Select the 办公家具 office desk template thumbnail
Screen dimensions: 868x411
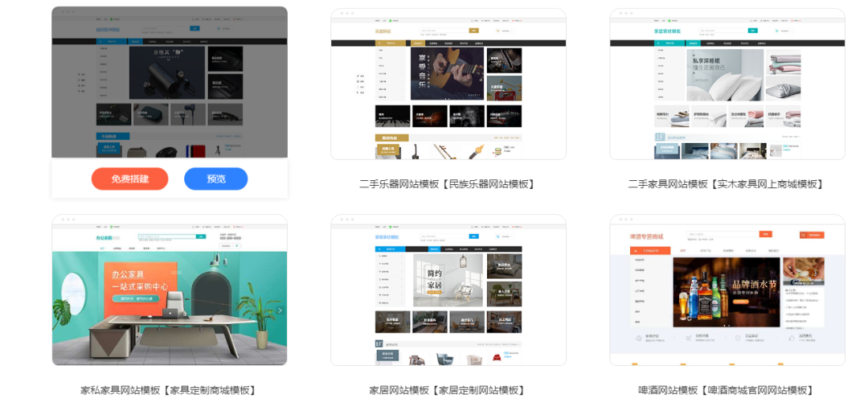pos(170,290)
